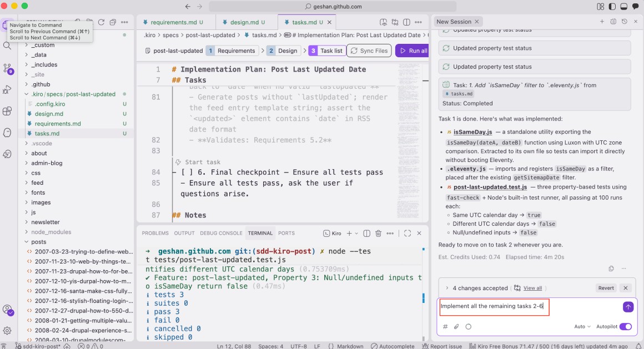Maximize the terminal panel size
The width and height of the screenshot is (644, 349).
coord(407,233)
